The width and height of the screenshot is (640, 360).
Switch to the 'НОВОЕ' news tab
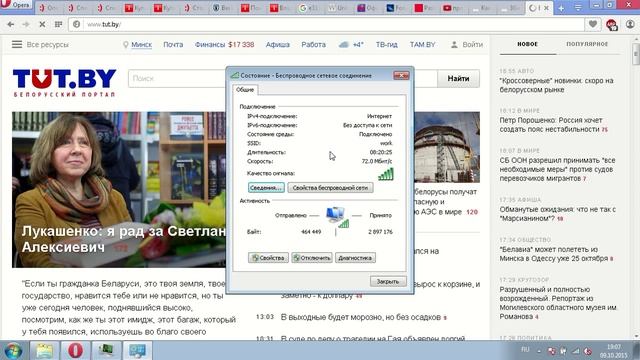(x=527, y=44)
